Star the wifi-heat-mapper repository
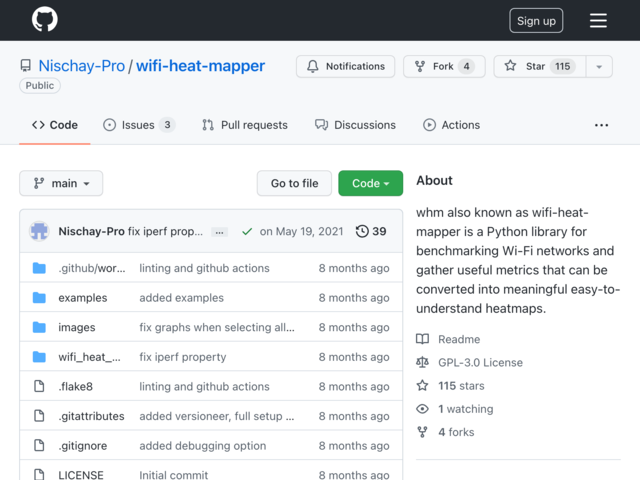 point(540,66)
